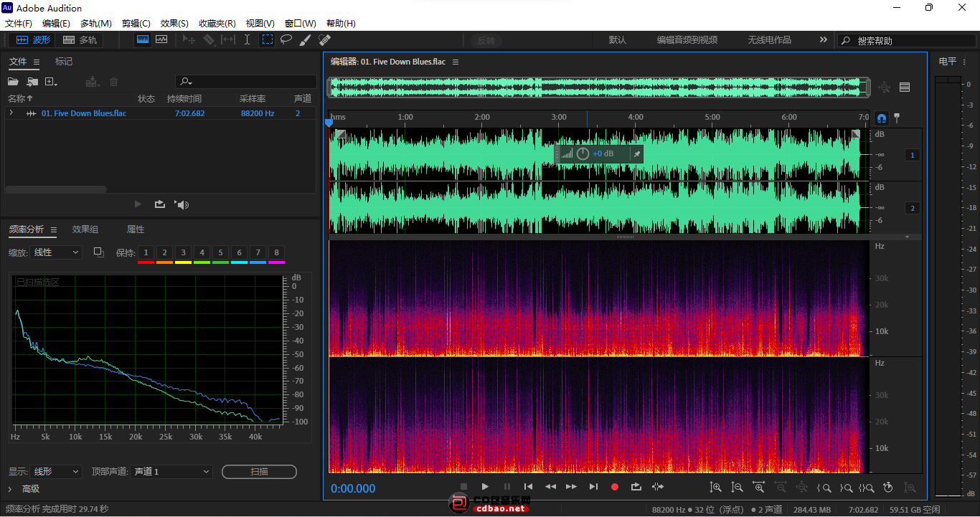Image resolution: width=980 pixels, height=517 pixels.
Task: Click the search field in Files panel
Action: point(245,82)
